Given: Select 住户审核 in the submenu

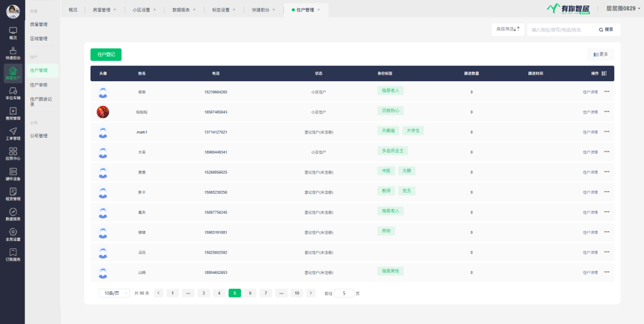Looking at the screenshot, I should 39,85.
